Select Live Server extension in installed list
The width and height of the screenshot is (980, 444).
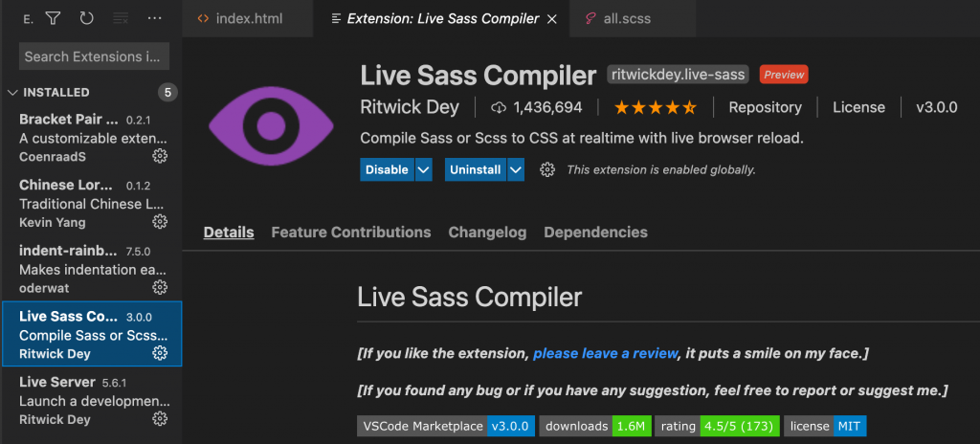91,400
